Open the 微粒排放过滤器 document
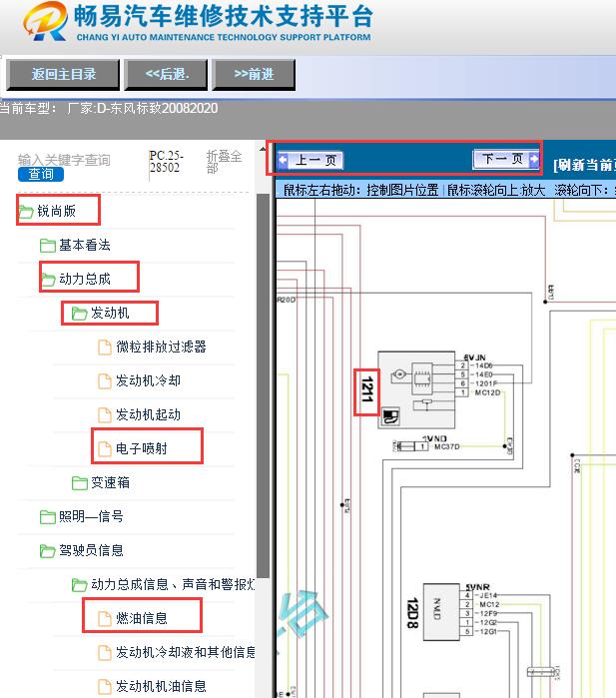 point(161,347)
